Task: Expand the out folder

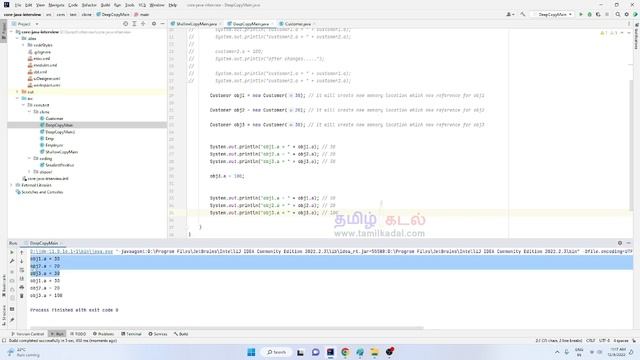Action: click(x=18, y=92)
